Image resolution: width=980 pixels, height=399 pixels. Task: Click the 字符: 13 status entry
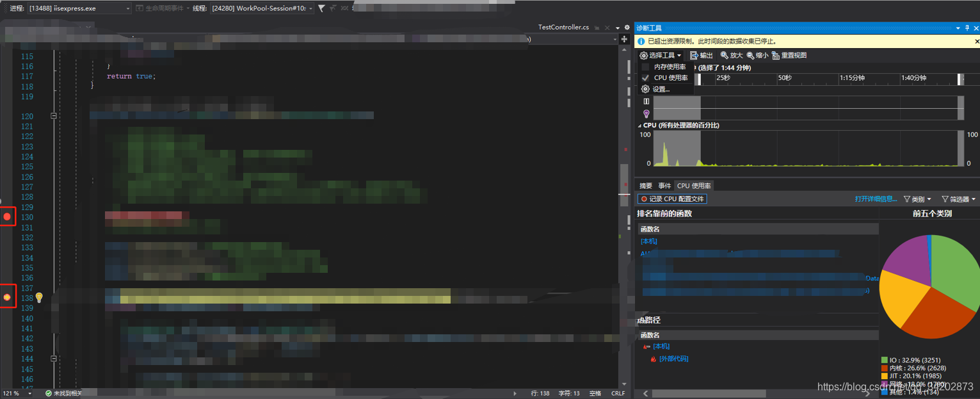[569, 393]
